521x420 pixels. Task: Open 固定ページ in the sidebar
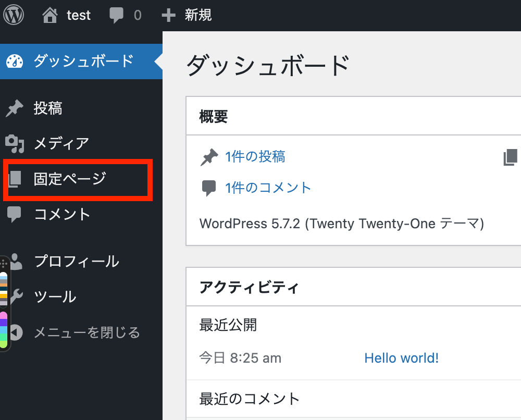click(x=70, y=179)
